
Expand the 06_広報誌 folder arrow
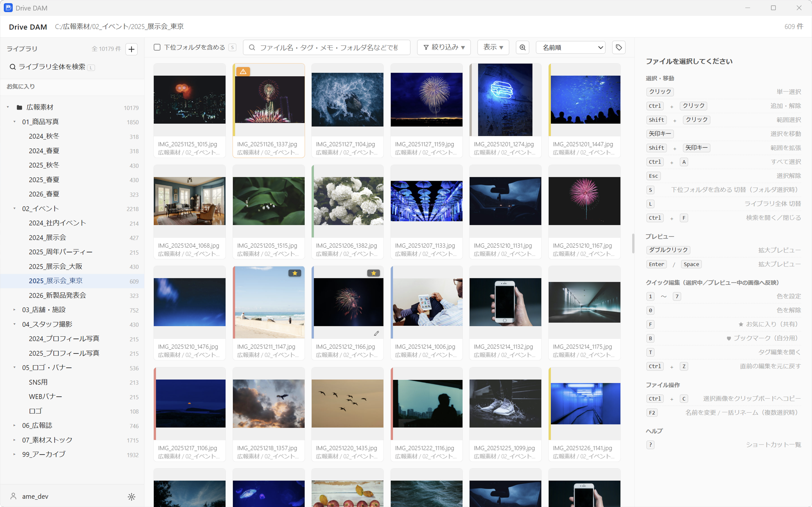pos(14,426)
